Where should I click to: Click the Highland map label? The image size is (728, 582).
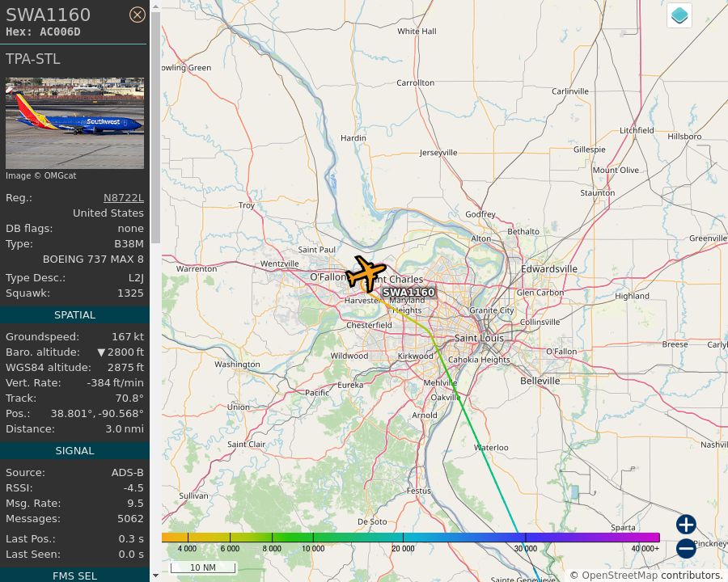632,296
